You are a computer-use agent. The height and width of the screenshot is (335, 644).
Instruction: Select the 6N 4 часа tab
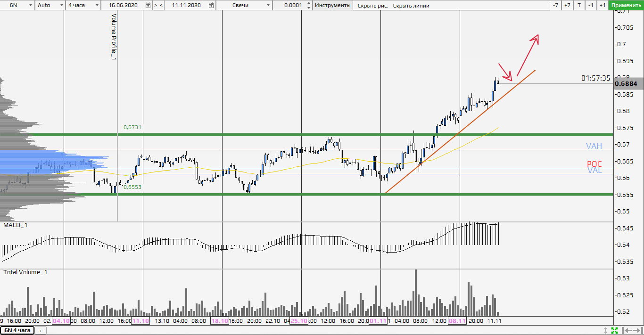17,330
